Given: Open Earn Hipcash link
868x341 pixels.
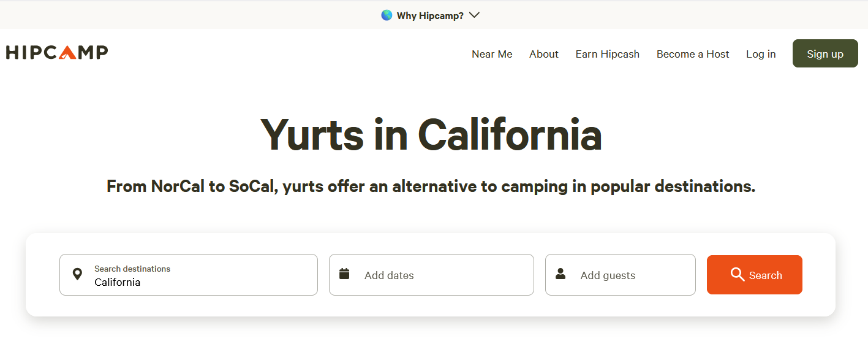Looking at the screenshot, I should (608, 54).
